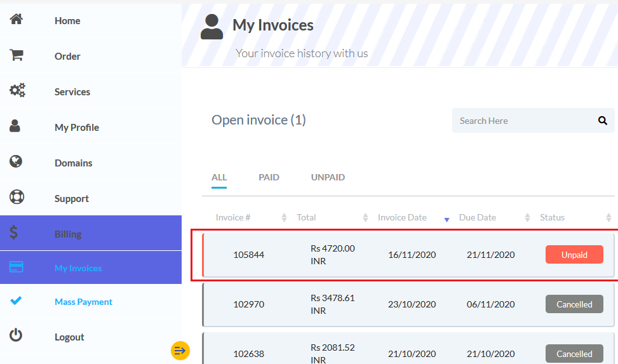Click the Order shopping cart icon
This screenshot has height=364, width=618.
pyautogui.click(x=17, y=55)
